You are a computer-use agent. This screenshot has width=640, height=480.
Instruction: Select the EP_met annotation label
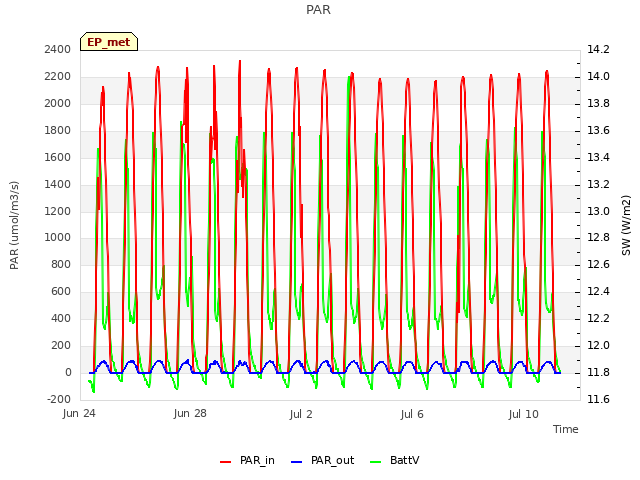109,42
